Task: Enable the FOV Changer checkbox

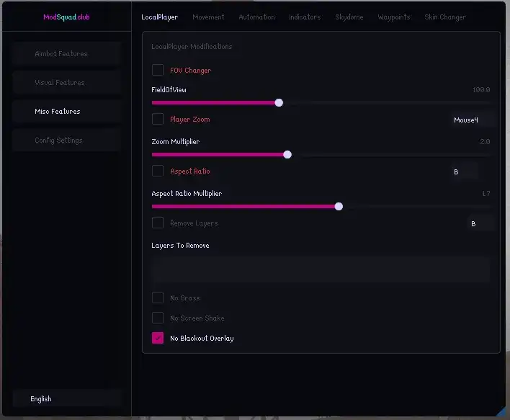Action: 158,70
